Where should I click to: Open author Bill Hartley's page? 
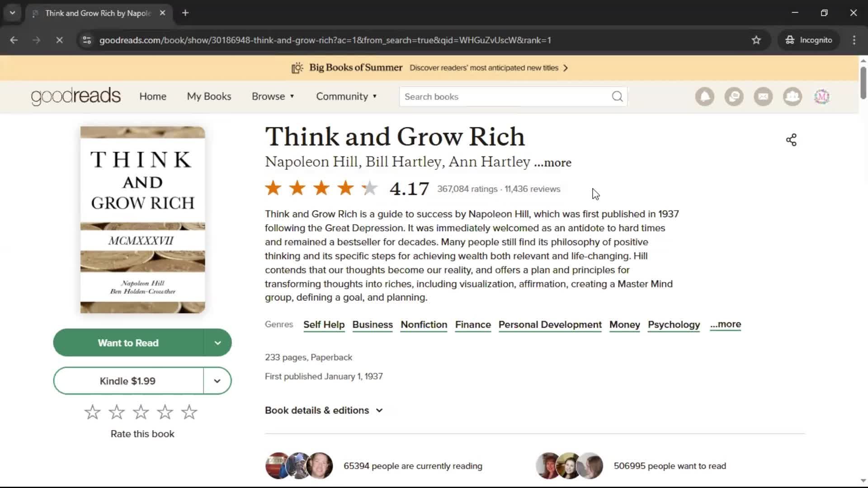(x=403, y=162)
